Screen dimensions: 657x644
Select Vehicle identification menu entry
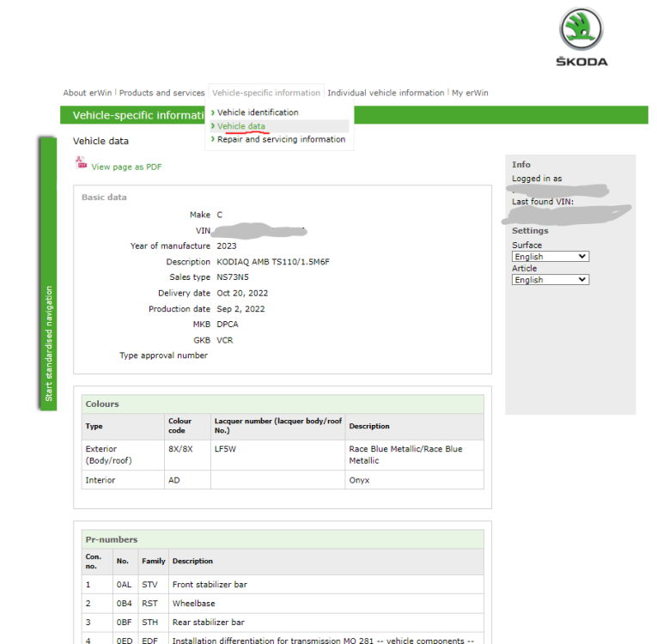(x=258, y=112)
